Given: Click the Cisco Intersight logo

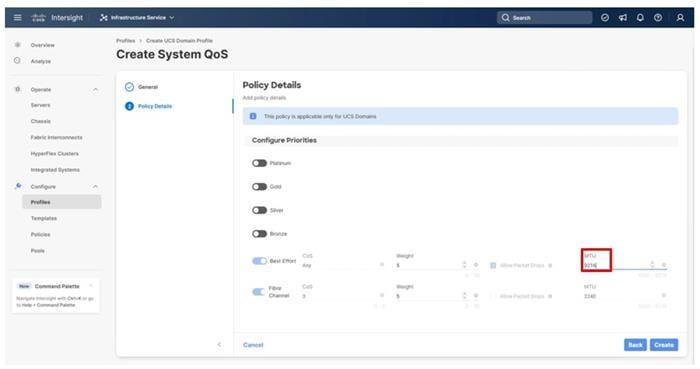Looking at the screenshot, I should pyautogui.click(x=57, y=17).
